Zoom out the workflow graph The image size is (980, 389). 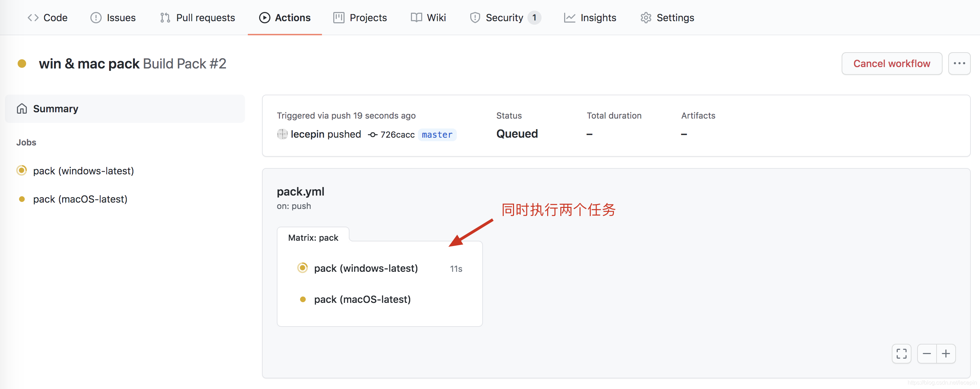click(926, 354)
